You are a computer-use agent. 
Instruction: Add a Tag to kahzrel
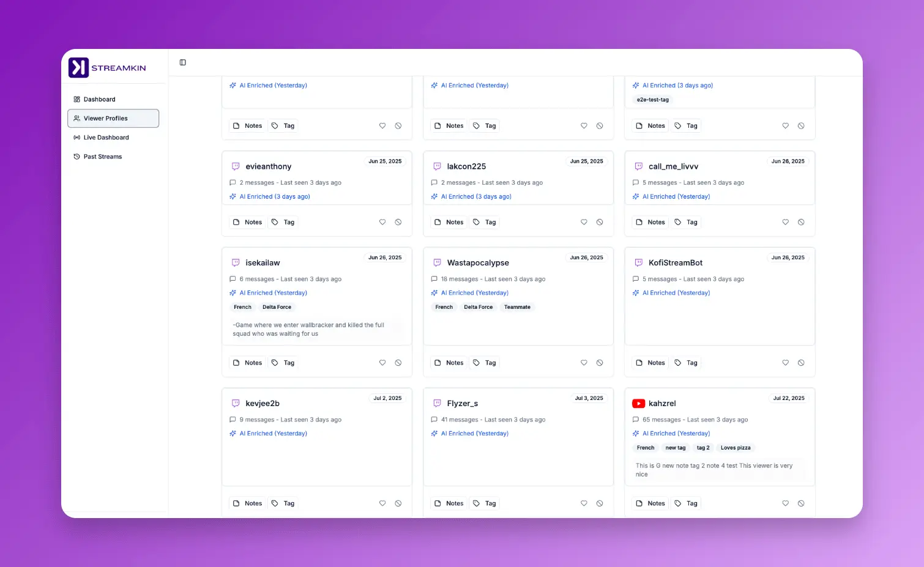(686, 503)
